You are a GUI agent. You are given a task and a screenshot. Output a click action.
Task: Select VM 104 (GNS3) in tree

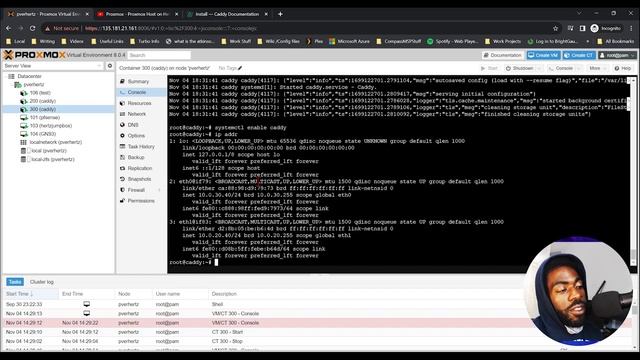pos(42,134)
